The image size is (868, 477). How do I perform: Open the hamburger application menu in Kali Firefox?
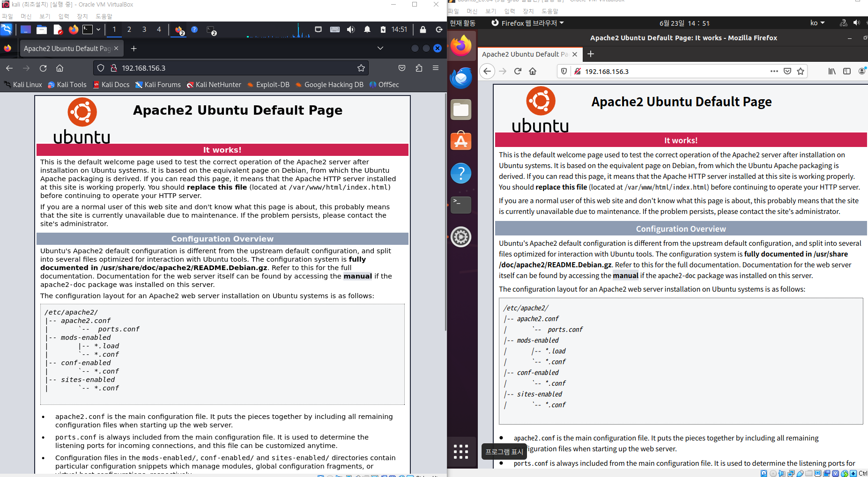436,68
